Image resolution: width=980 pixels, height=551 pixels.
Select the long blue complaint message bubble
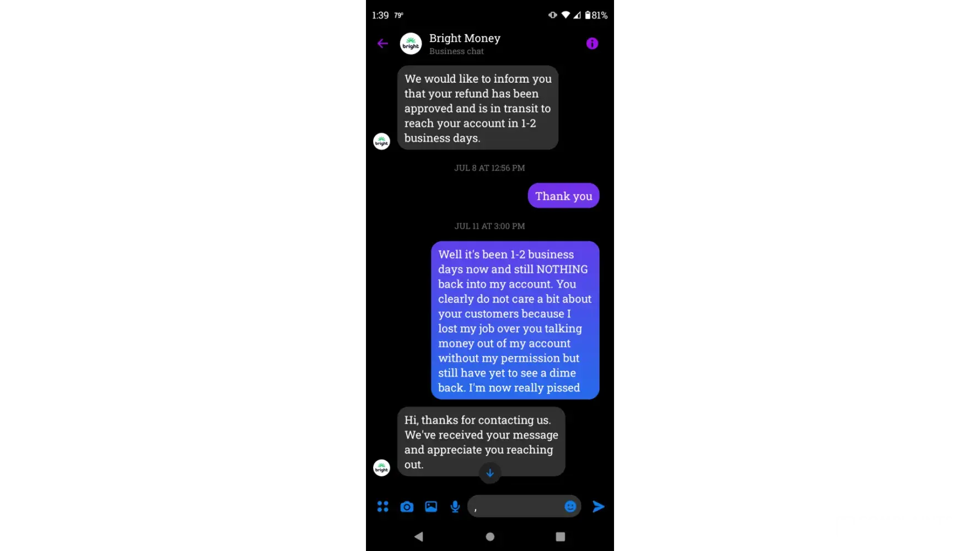click(515, 320)
